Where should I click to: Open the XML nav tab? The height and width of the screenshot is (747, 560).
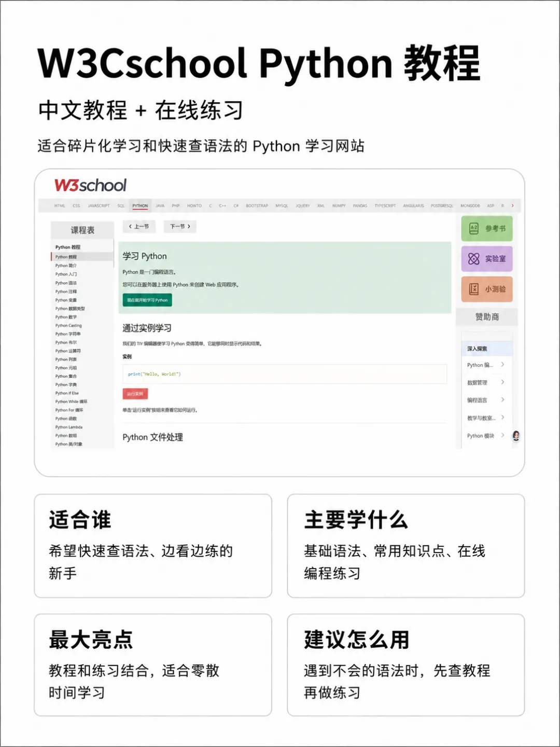[321, 206]
